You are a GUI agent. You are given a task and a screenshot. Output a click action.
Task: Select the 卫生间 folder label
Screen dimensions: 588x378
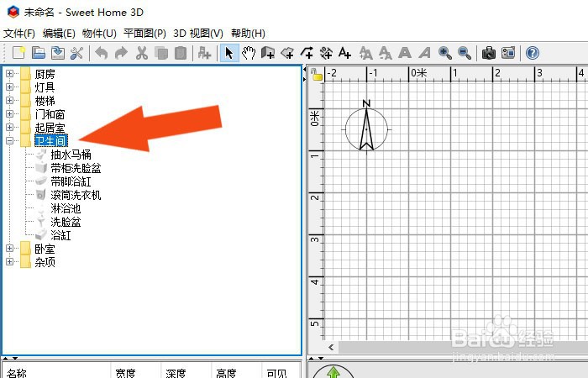pyautogui.click(x=51, y=141)
